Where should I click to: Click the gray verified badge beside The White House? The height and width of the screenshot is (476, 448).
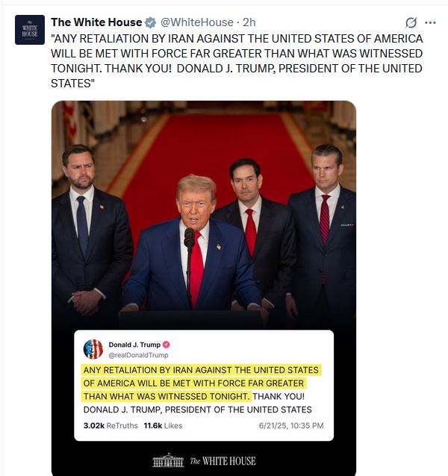[x=150, y=22]
